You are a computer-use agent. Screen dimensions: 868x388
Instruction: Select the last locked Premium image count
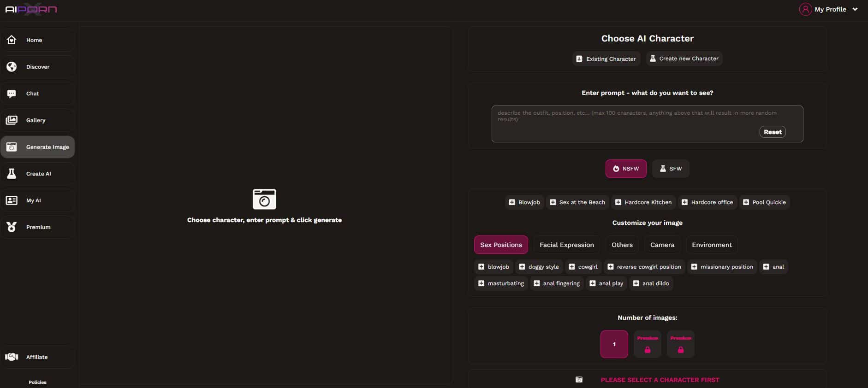(681, 344)
